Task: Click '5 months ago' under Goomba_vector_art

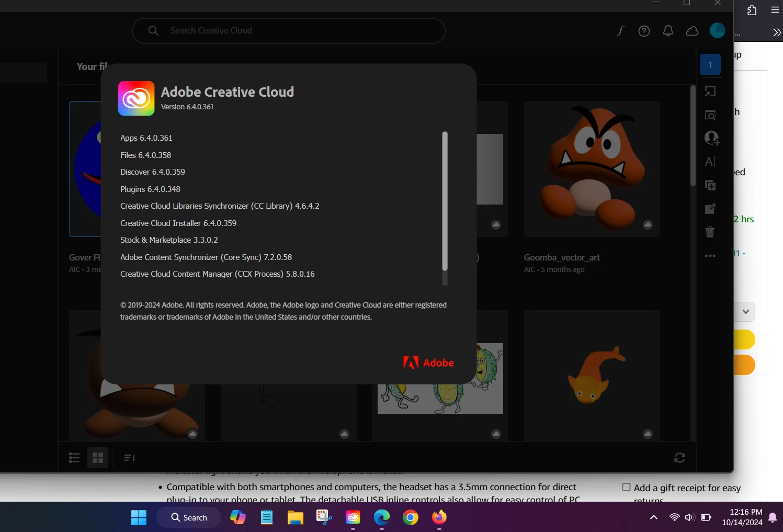Action: [x=563, y=269]
